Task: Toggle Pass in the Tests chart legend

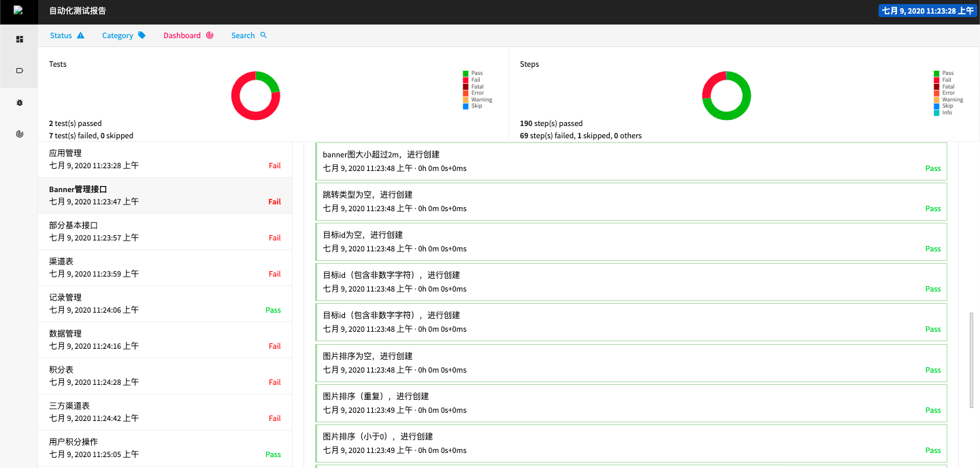Action: pos(476,72)
